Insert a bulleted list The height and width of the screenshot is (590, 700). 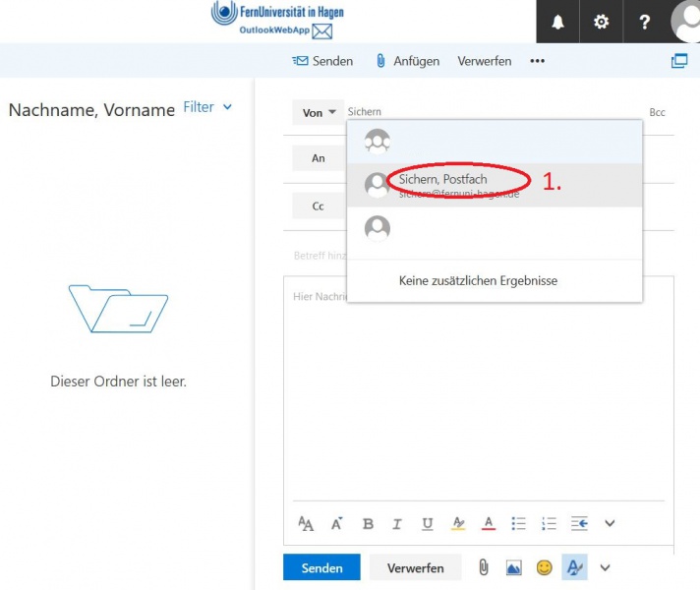518,523
